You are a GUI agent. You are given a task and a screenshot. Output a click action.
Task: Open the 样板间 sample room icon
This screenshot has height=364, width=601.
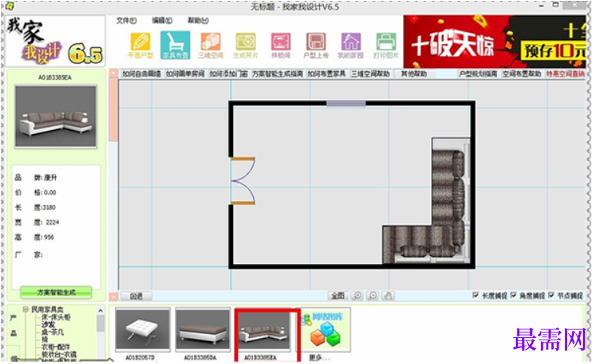coord(280,45)
